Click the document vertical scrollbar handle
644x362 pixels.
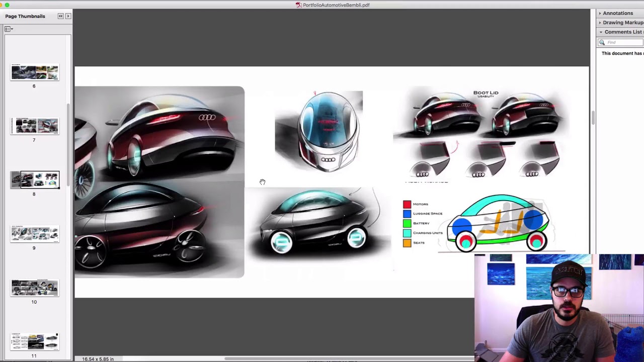593,118
